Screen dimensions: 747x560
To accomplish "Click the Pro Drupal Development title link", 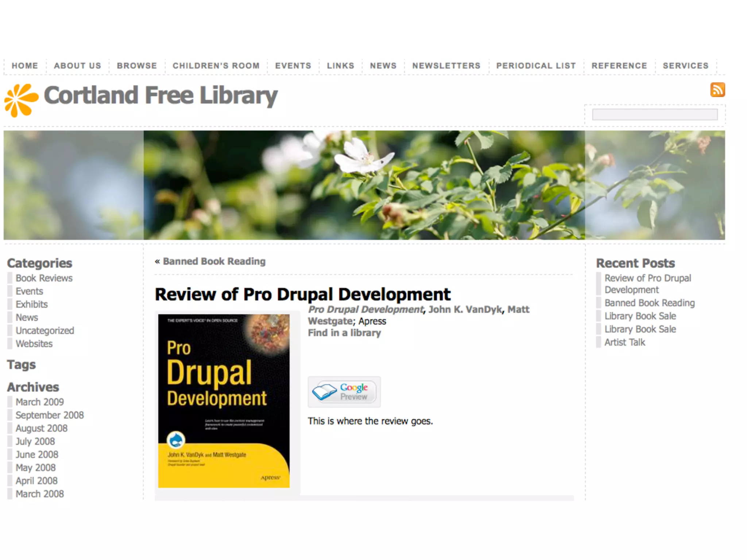I will tap(366, 310).
